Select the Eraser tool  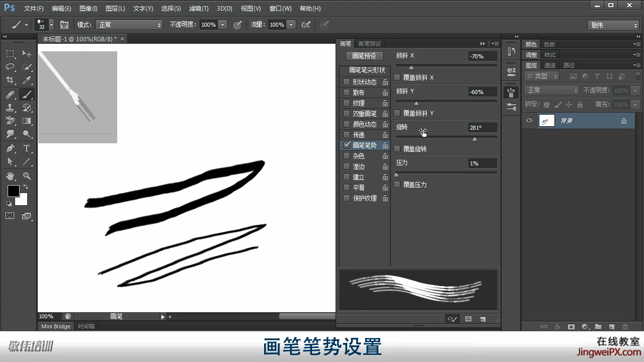[x=10, y=121]
